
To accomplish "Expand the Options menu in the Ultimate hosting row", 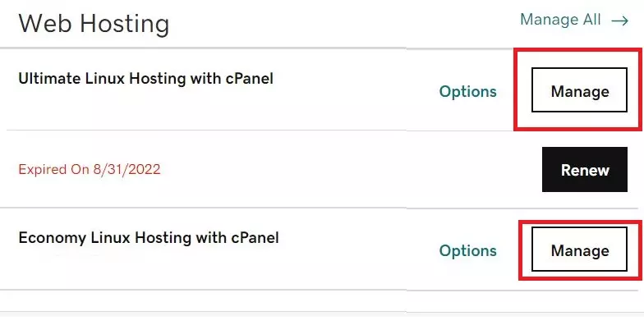I will tap(468, 91).
